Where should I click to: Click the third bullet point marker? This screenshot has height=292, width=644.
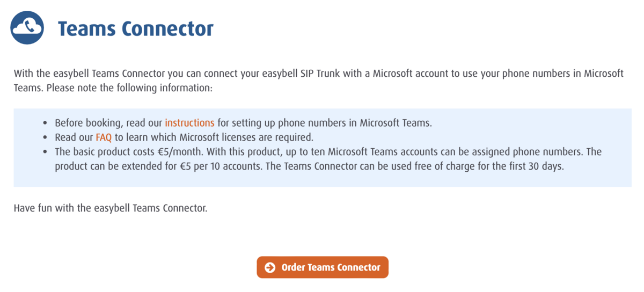point(44,152)
